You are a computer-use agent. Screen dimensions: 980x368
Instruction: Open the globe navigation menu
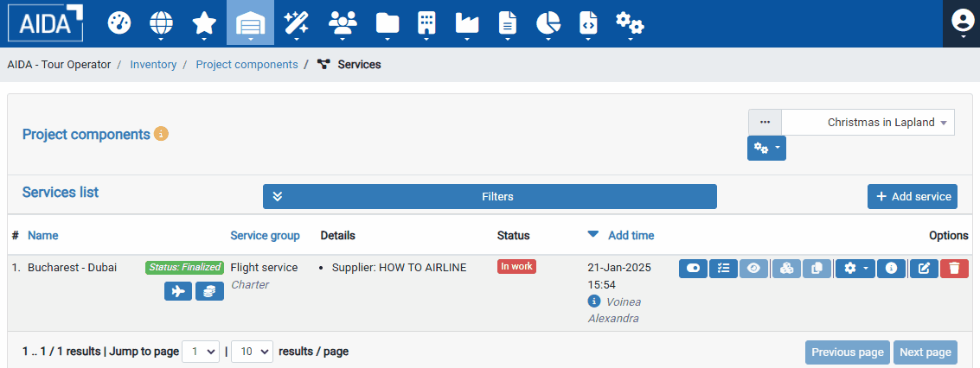[x=161, y=23]
